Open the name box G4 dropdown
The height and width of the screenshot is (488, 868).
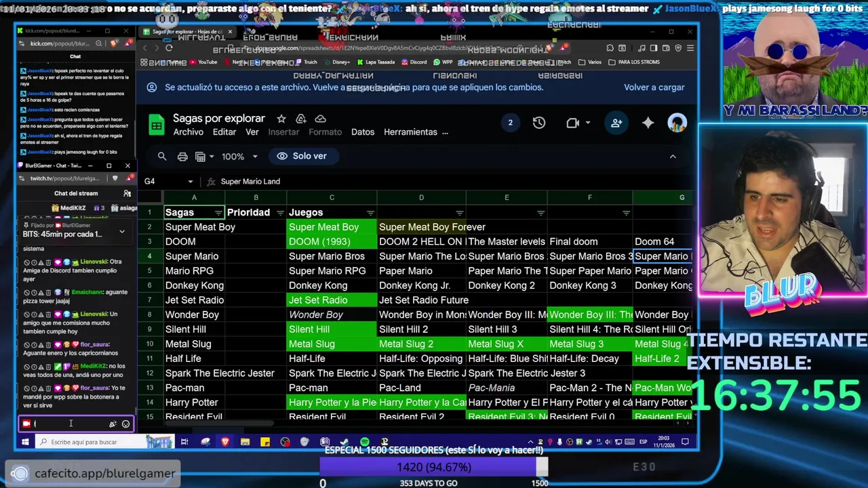pos(190,182)
